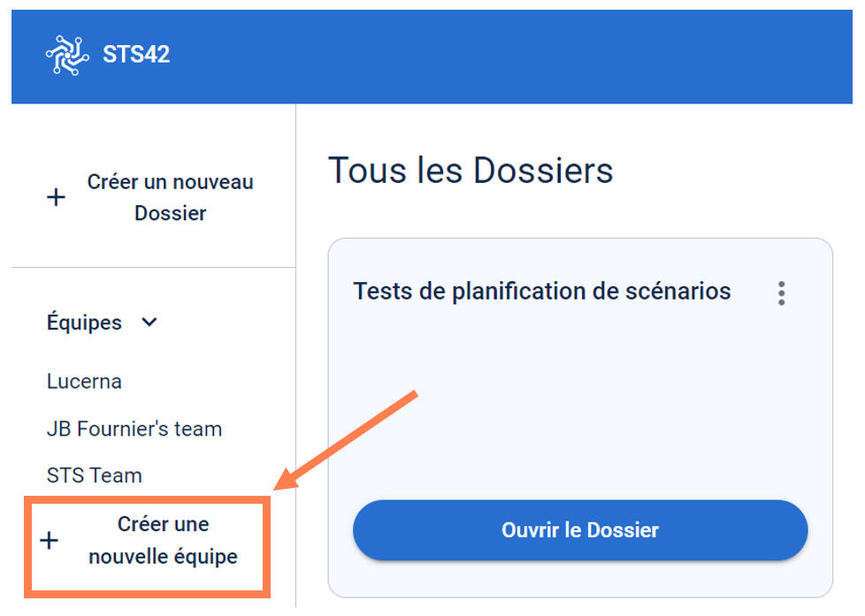Click the plus icon beside Créer un nouveau Dossier
The height and width of the screenshot is (616, 865).
point(56,197)
